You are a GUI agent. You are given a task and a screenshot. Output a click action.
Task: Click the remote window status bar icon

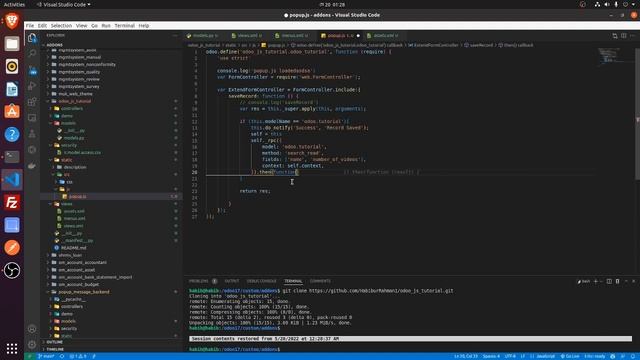tap(29, 356)
